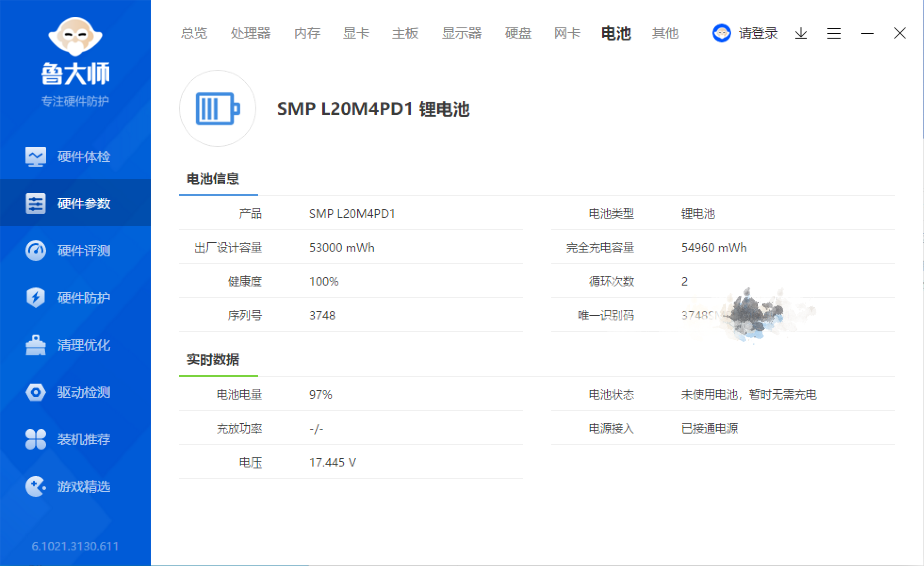Minimize the 鲁大师 window
This screenshot has height=566, width=924.
[x=867, y=33]
